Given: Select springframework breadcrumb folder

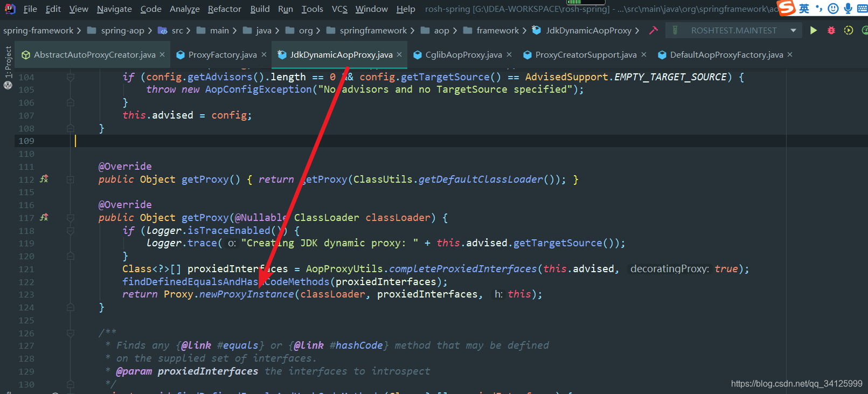Looking at the screenshot, I should [366, 31].
